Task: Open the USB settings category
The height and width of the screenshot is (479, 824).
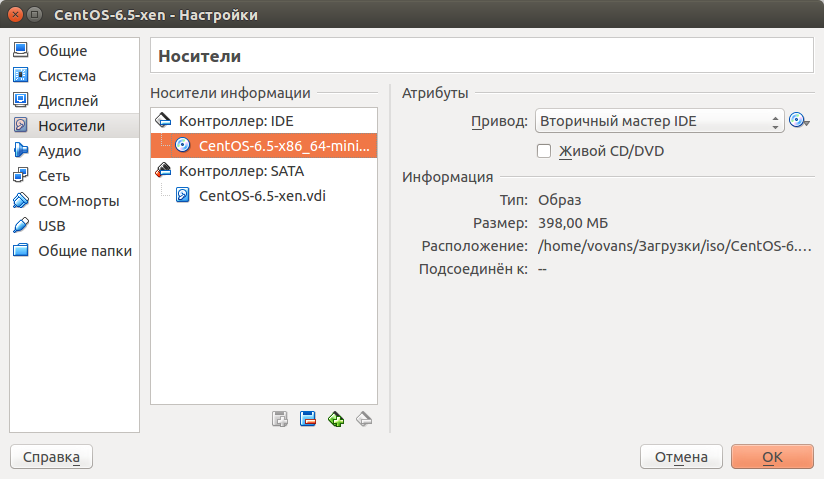Action: click(74, 226)
